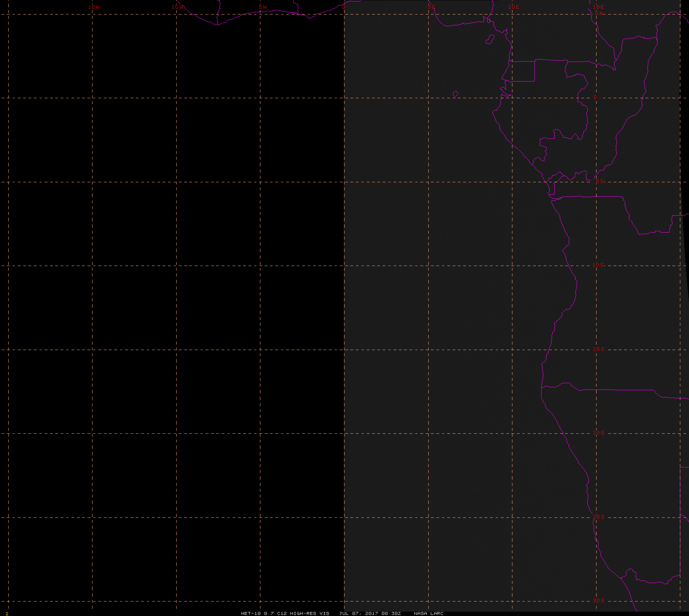Click the 5W longitude label
The height and width of the screenshot is (616, 689).
pyautogui.click(x=263, y=7)
